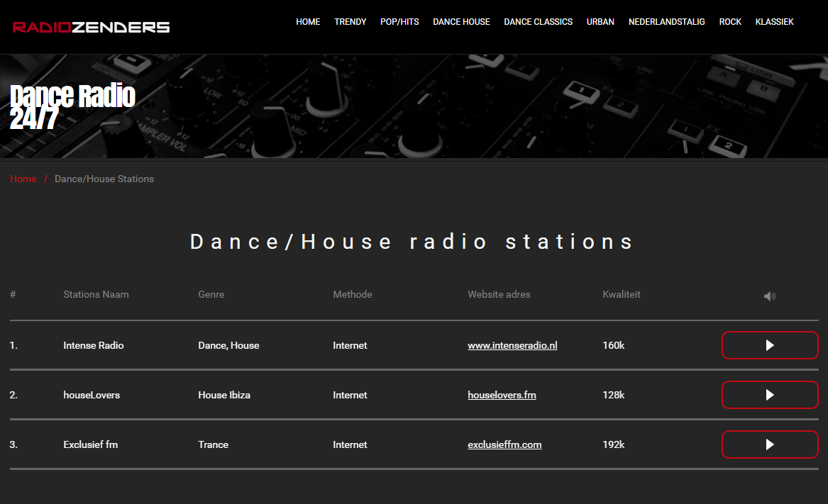Play the houseLovers station

coord(770,395)
